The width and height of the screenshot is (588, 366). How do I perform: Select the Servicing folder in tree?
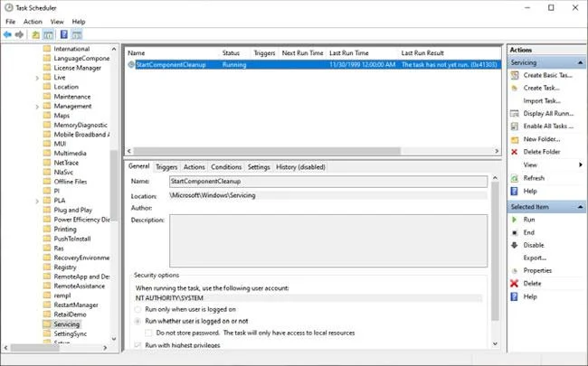pyautogui.click(x=66, y=324)
